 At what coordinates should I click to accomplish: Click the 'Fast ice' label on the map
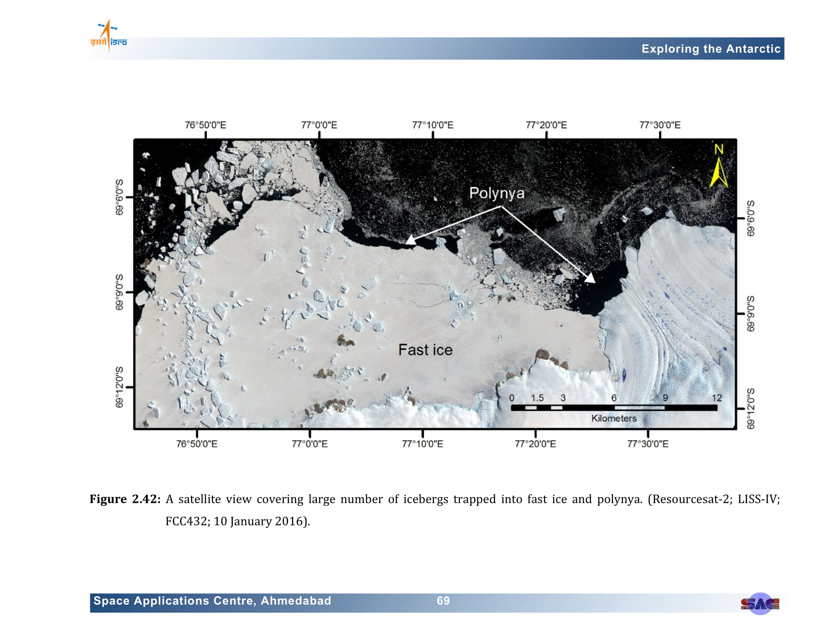pyautogui.click(x=425, y=350)
